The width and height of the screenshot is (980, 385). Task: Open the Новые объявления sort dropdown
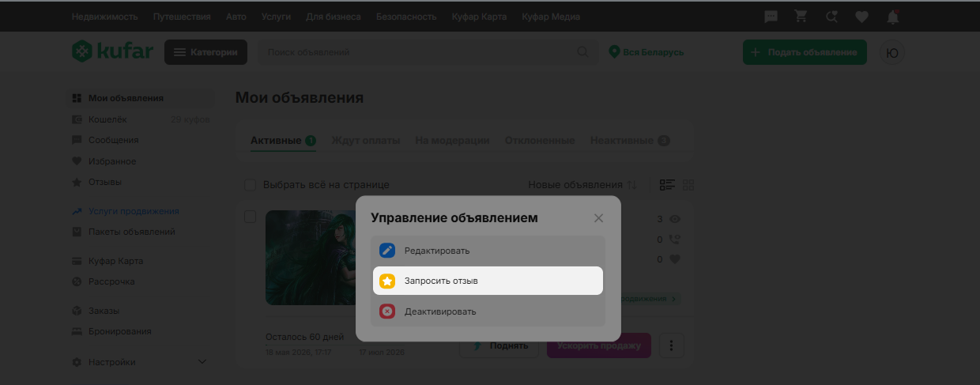point(582,185)
